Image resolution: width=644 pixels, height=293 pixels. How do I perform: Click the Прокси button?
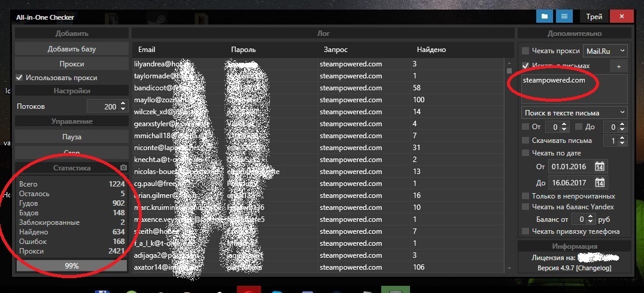[x=72, y=64]
